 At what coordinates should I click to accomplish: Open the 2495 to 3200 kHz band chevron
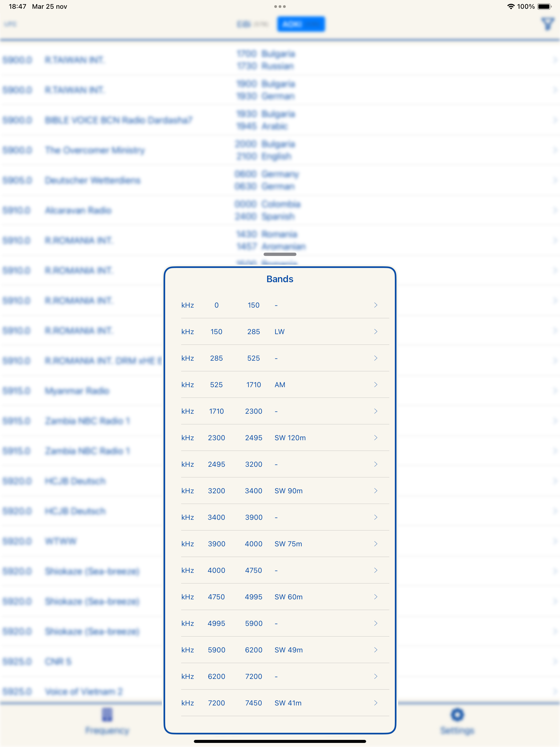376,464
